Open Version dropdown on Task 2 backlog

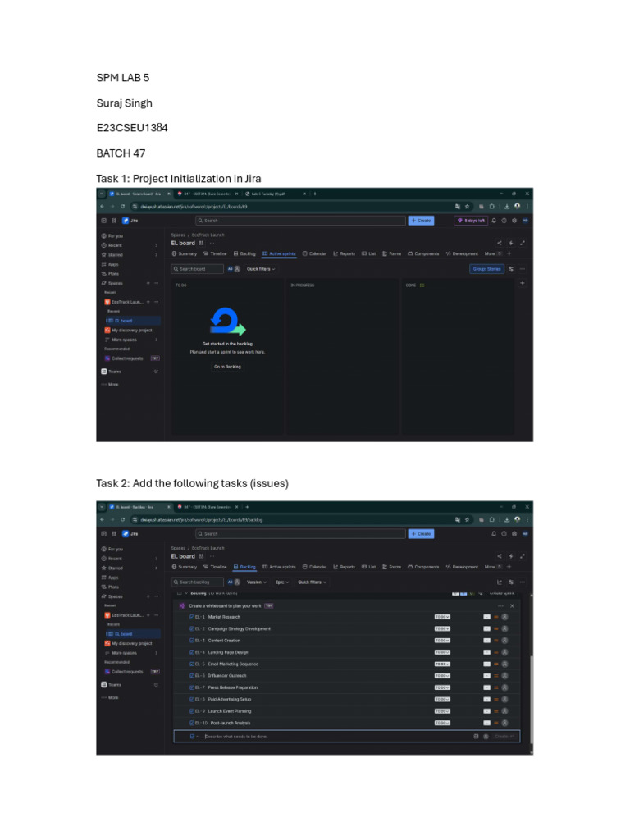257,582
